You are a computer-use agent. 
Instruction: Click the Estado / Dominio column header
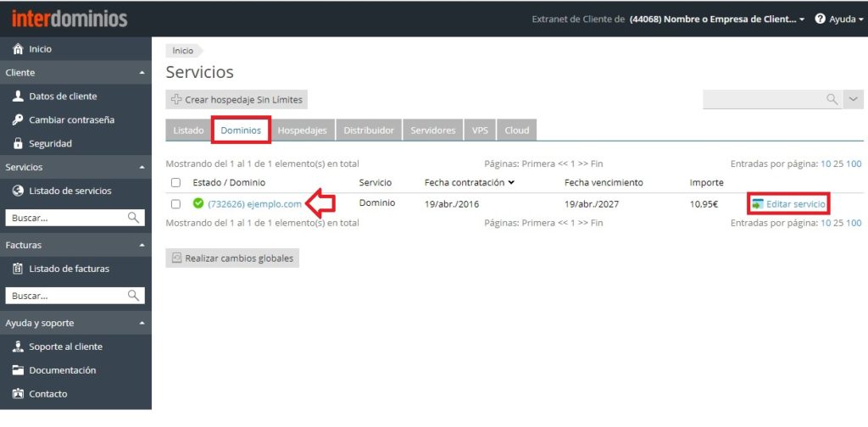click(x=229, y=182)
